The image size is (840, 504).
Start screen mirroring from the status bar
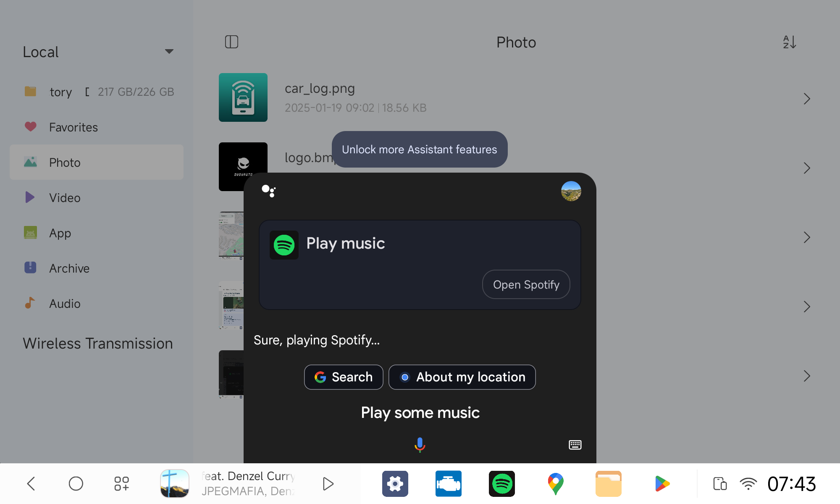(x=719, y=483)
